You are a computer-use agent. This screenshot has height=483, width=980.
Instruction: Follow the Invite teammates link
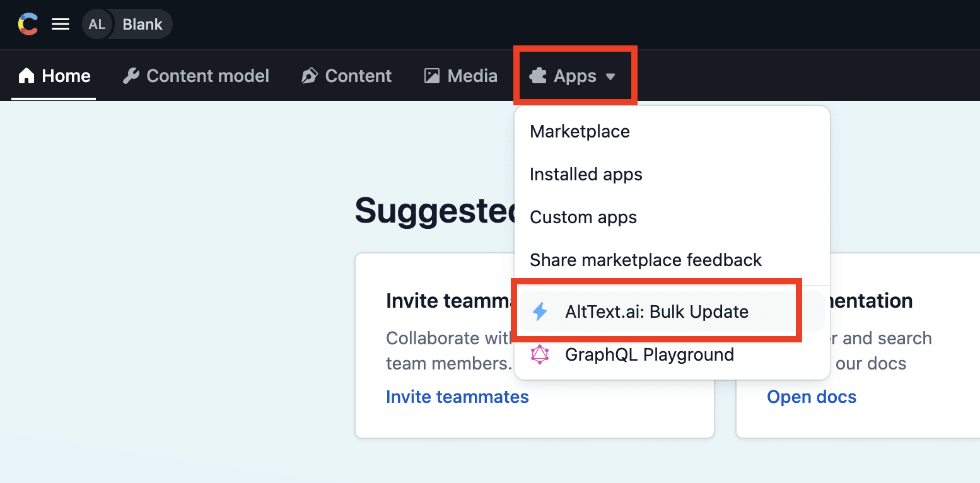coord(457,397)
